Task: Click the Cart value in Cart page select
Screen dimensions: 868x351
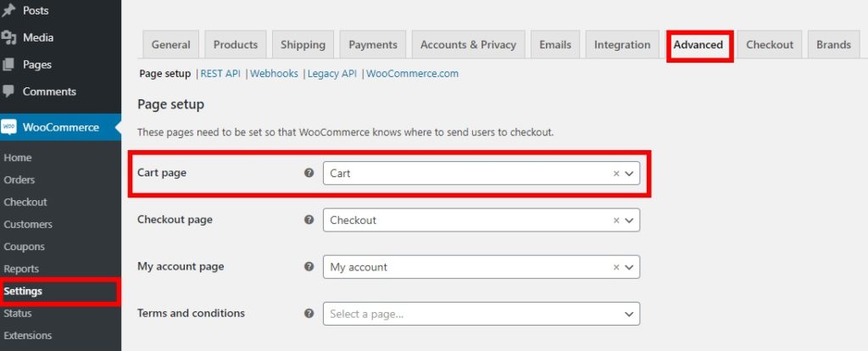Action: (341, 173)
